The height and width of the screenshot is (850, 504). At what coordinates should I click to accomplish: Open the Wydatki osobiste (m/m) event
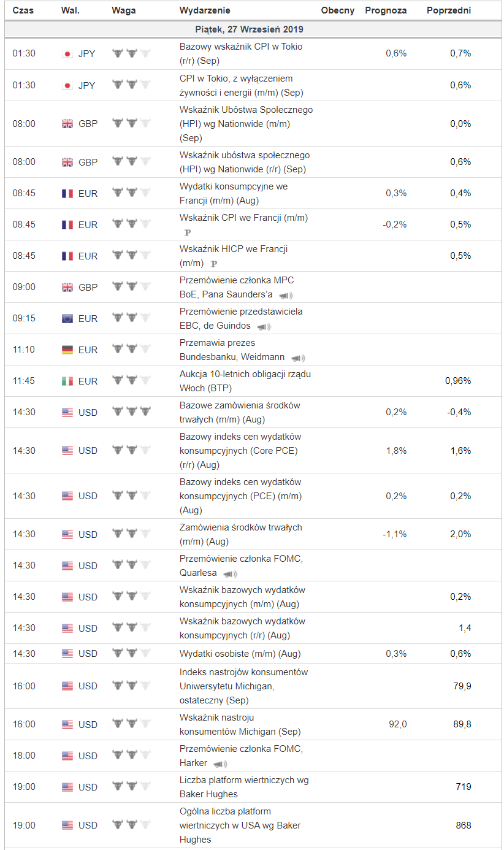pos(240,654)
